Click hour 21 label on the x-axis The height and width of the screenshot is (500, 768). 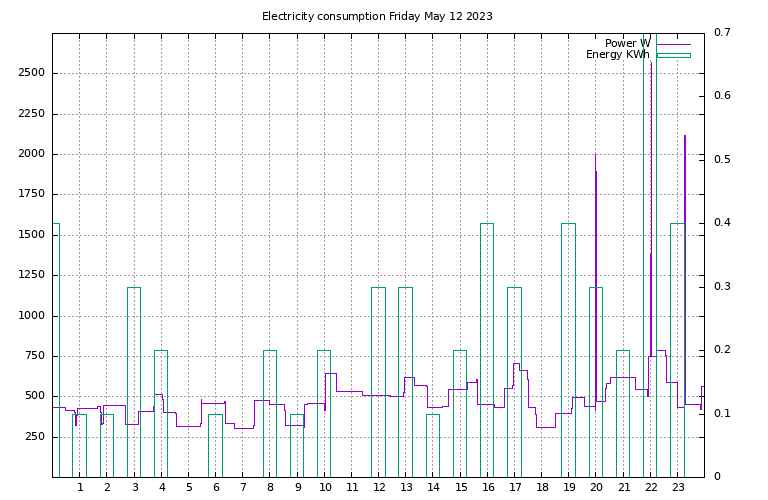click(x=624, y=487)
